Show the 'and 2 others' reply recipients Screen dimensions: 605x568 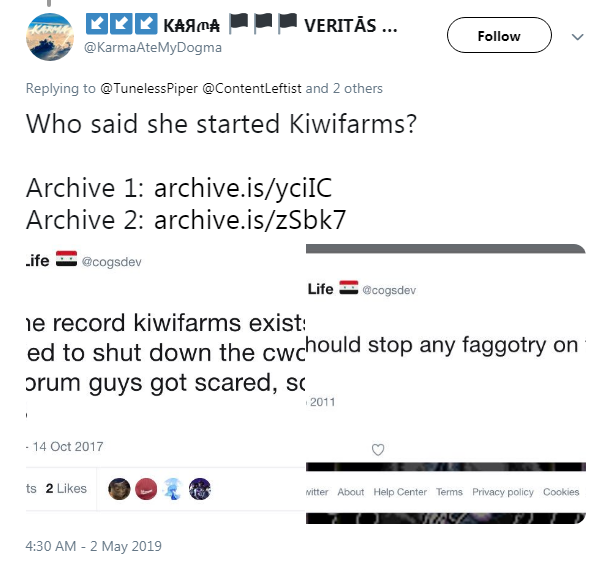click(344, 88)
